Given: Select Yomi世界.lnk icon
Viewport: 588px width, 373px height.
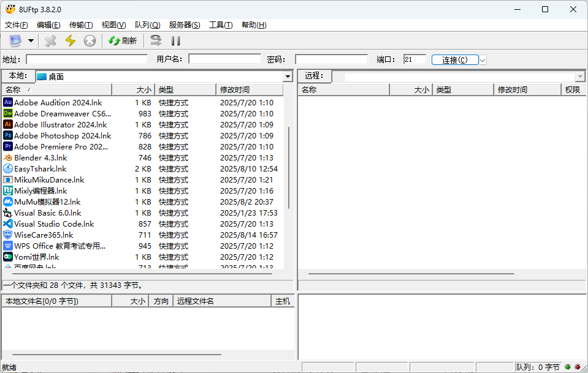Looking at the screenshot, I should 8,257.
